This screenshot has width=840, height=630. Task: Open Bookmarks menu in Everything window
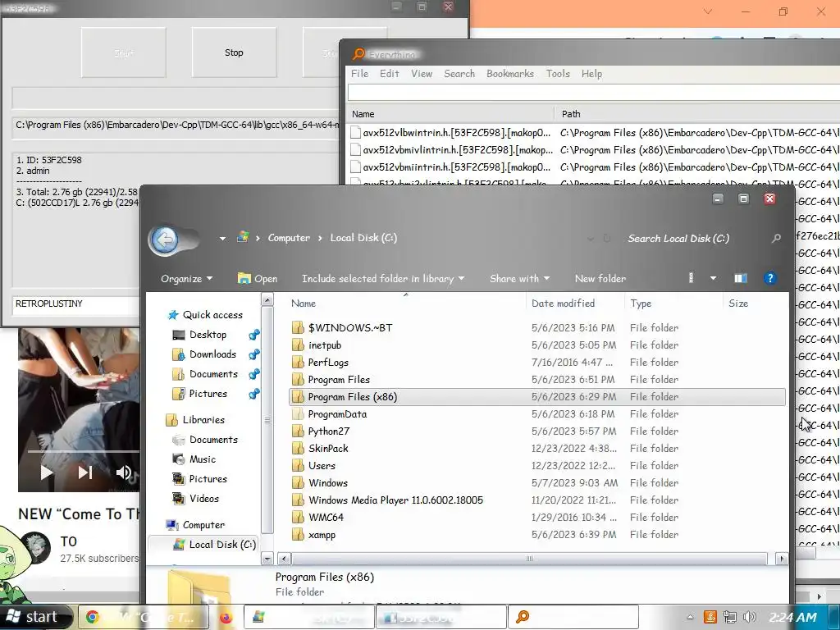510,73
